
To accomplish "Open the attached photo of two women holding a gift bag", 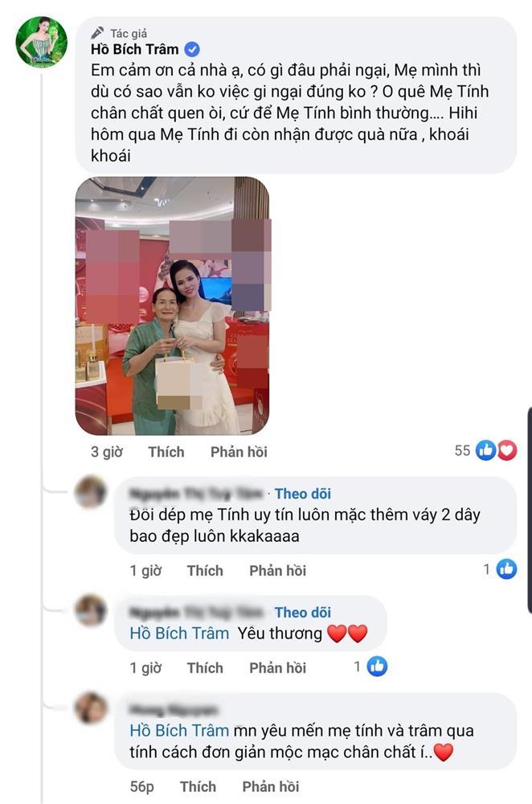I will (173, 306).
